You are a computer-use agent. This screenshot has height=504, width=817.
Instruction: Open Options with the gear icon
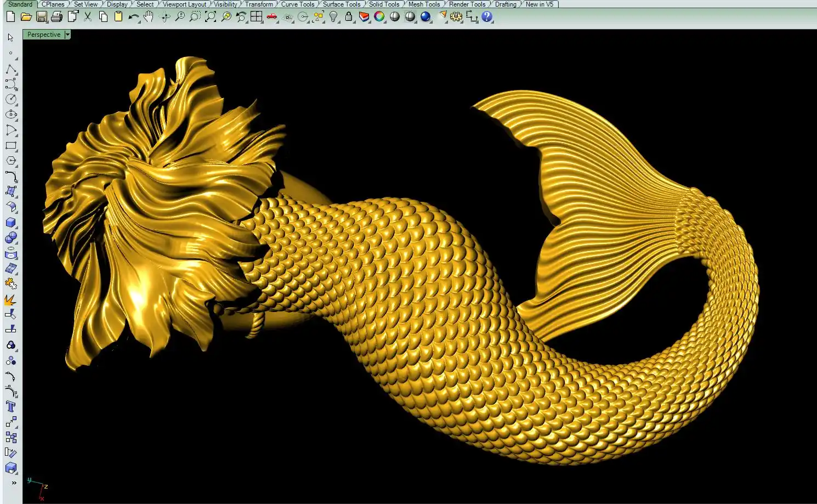456,17
